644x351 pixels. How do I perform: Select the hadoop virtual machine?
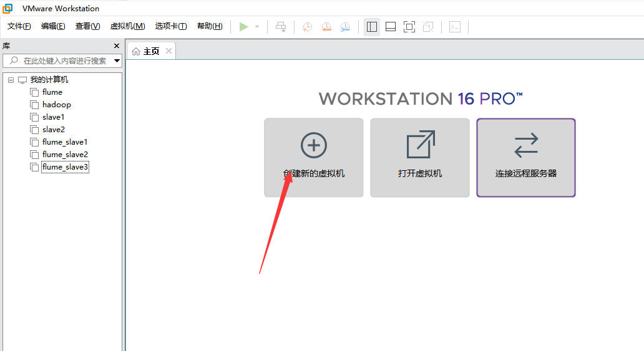point(57,105)
